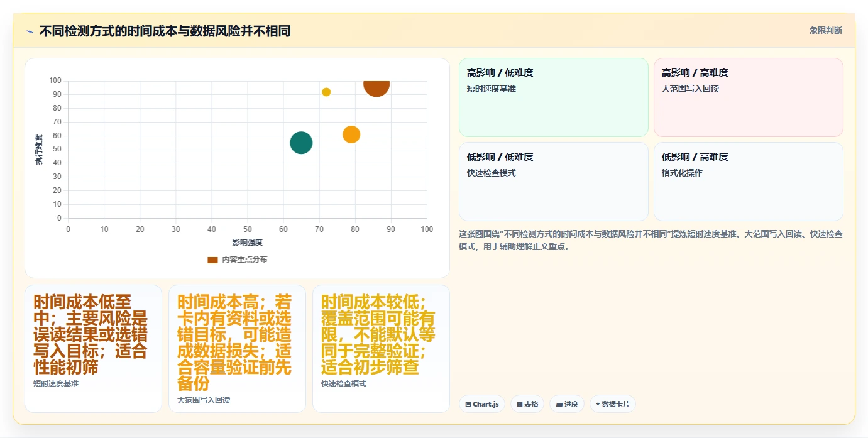Click the 数据卡片 tag chip
Screen dimensions: 868x438
613,404
